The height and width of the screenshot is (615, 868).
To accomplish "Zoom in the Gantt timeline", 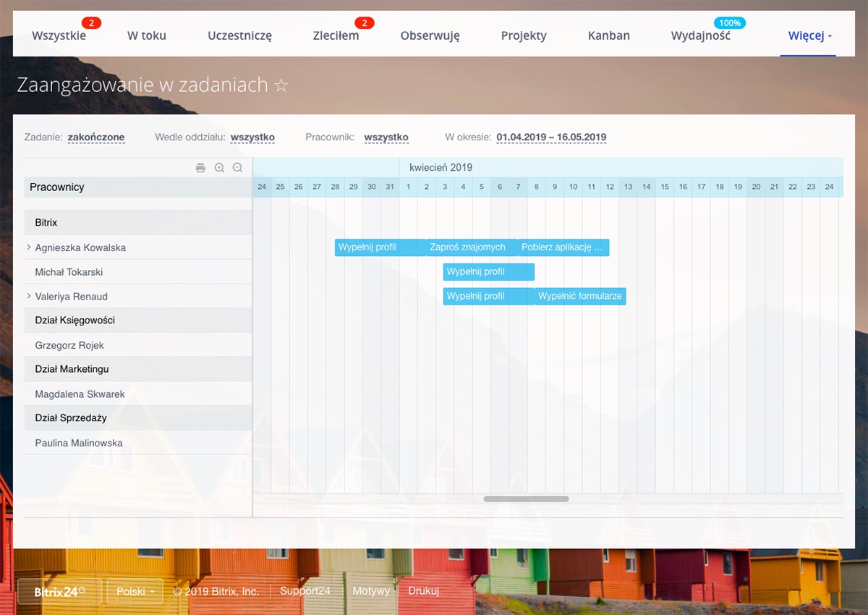I will point(219,168).
